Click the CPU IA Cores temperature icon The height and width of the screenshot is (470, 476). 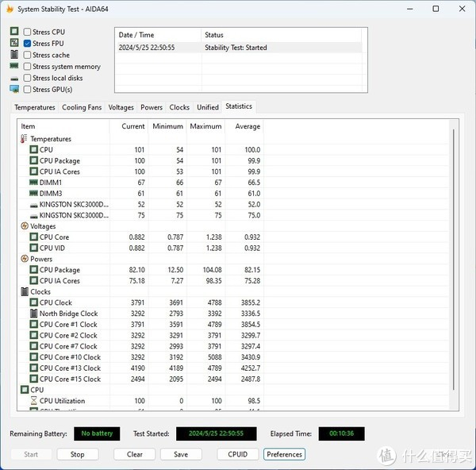[x=33, y=171]
